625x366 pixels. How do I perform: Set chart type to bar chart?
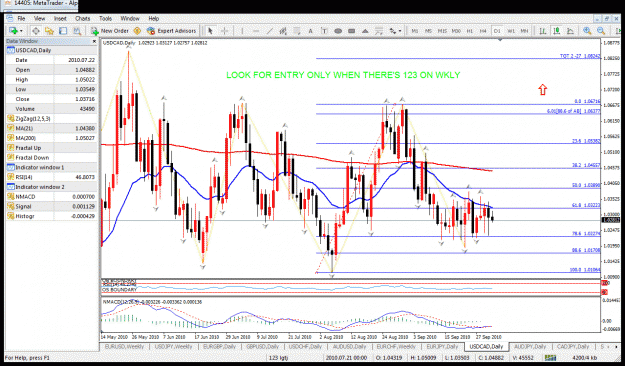pyautogui.click(x=543, y=31)
